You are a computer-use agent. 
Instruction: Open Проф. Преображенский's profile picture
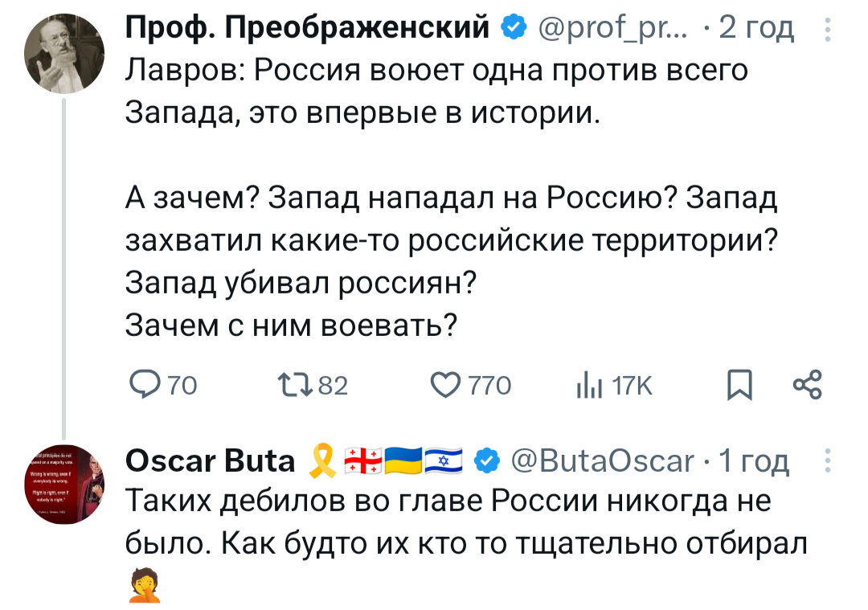(x=64, y=55)
